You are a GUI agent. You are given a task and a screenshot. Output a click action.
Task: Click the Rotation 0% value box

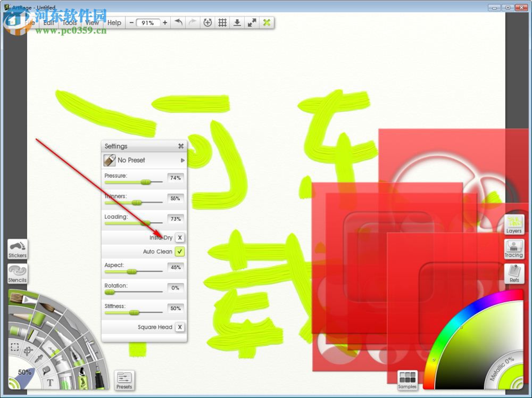[x=176, y=288]
